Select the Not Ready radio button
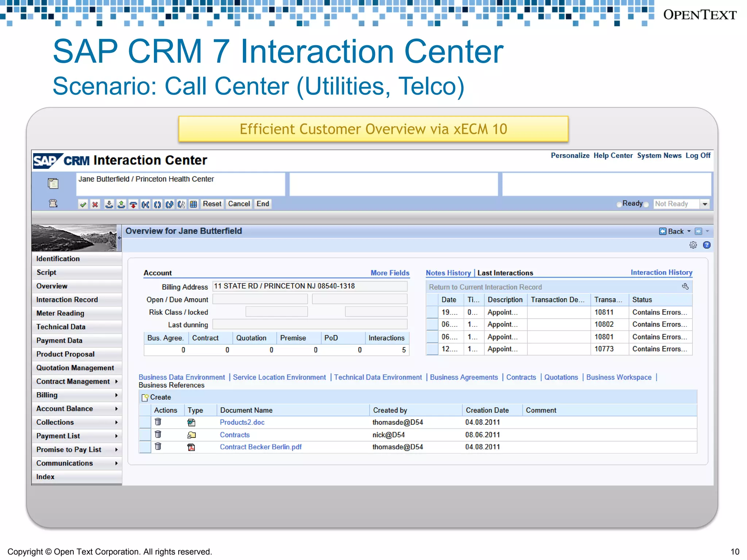 pyautogui.click(x=646, y=204)
